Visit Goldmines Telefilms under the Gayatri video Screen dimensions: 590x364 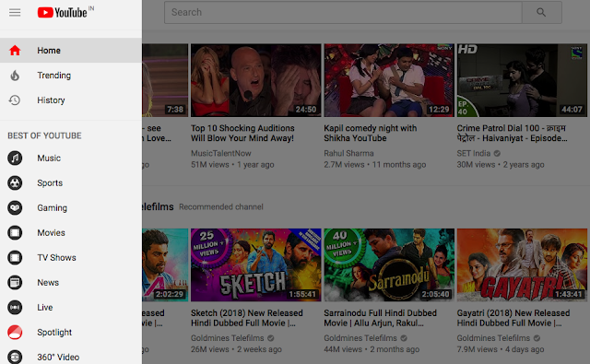point(494,338)
